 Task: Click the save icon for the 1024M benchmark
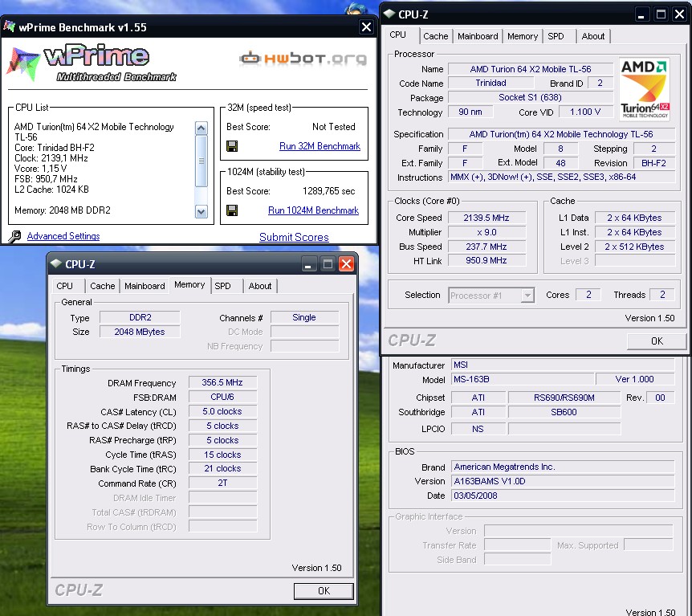[232, 210]
